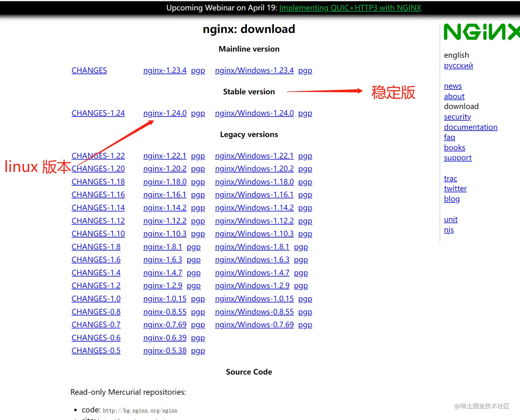Download nginx/Windows-1.24.0
Viewport: 520px width, 420px height.
click(x=254, y=113)
